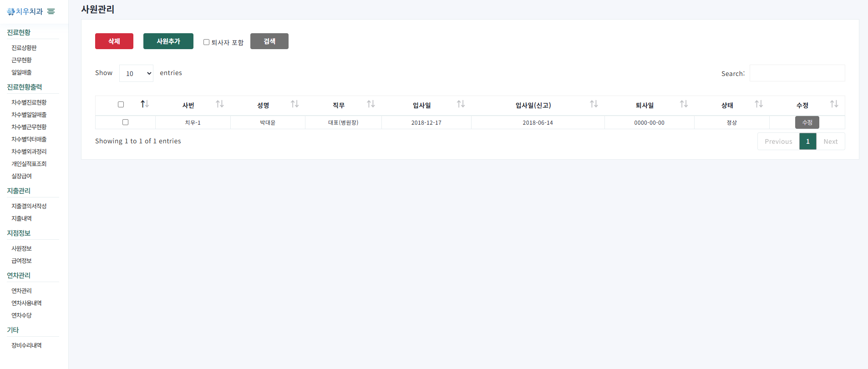
Task: Sort by the 성명 column arrows
Action: pyautogui.click(x=295, y=104)
